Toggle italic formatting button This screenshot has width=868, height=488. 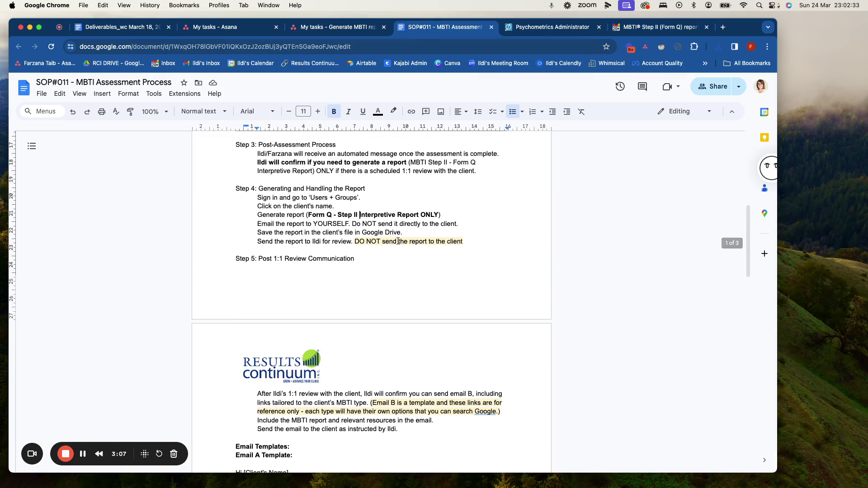348,112
